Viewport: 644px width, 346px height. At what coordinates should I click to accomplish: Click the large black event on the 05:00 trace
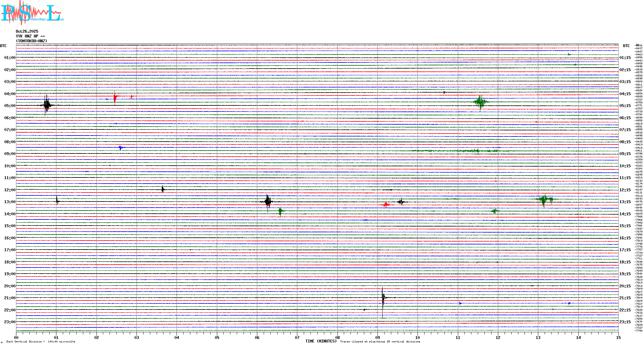pyautogui.click(x=47, y=105)
